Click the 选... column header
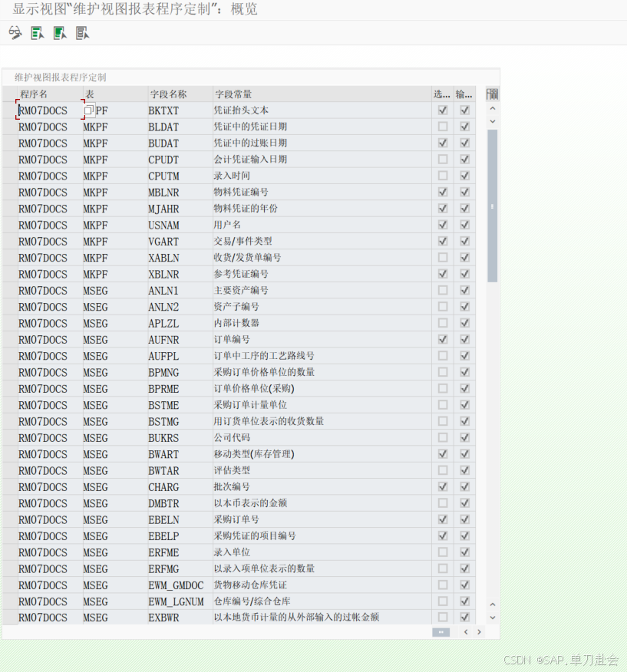This screenshot has height=672, width=627. click(443, 94)
